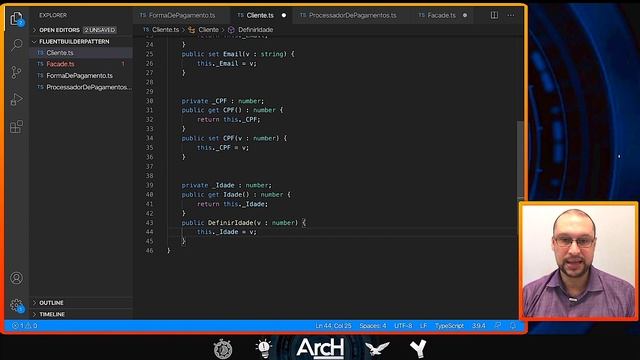Click the editor vertical scrollbar
The height and width of the screenshot is (360, 640).
tap(520, 159)
